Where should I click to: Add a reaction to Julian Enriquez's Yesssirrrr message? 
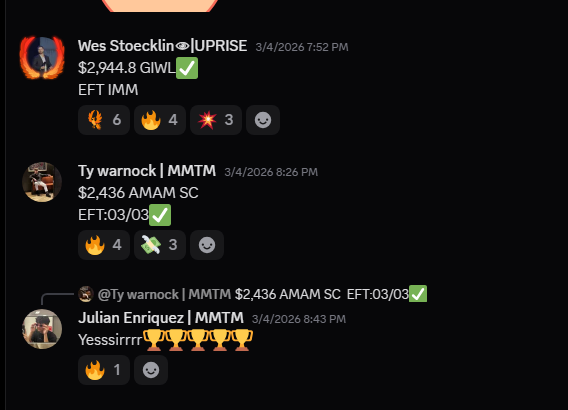pos(151,370)
